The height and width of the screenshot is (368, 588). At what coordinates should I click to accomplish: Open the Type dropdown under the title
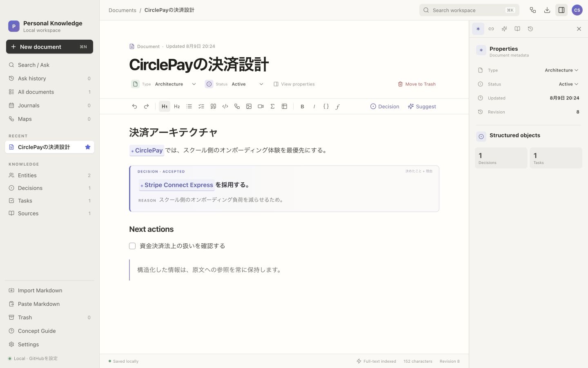(164, 84)
